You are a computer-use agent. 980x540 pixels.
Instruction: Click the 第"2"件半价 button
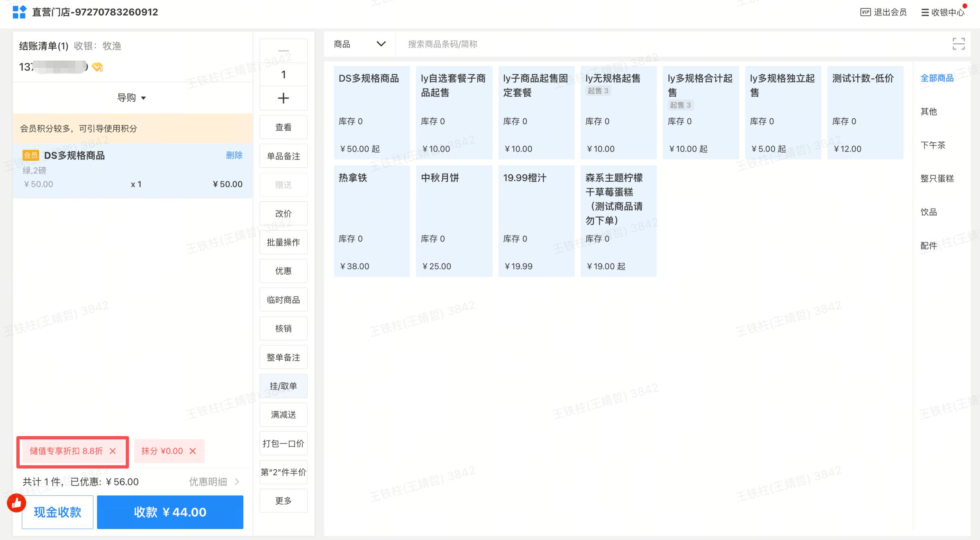[x=283, y=472]
